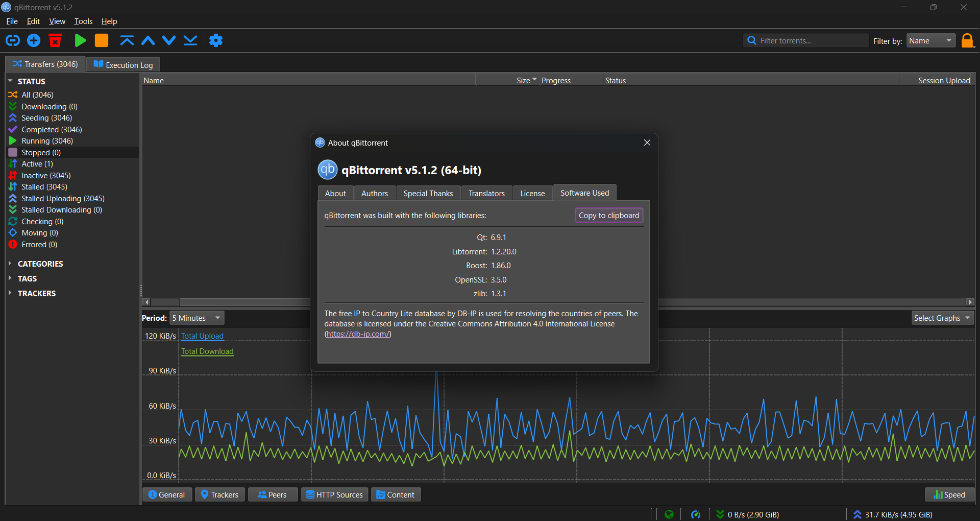Screen dimensions: 980x521
Task: Click the red Remove torrent icon
Action: 55,40
